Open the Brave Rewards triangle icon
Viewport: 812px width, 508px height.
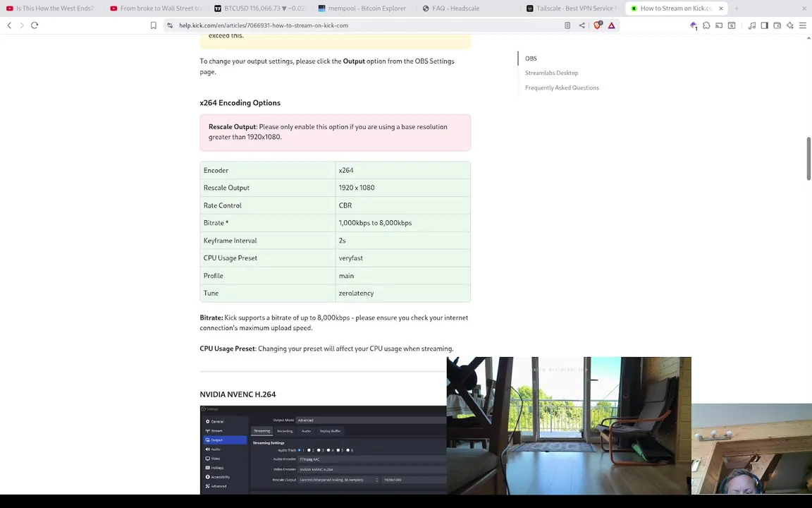[x=612, y=25]
